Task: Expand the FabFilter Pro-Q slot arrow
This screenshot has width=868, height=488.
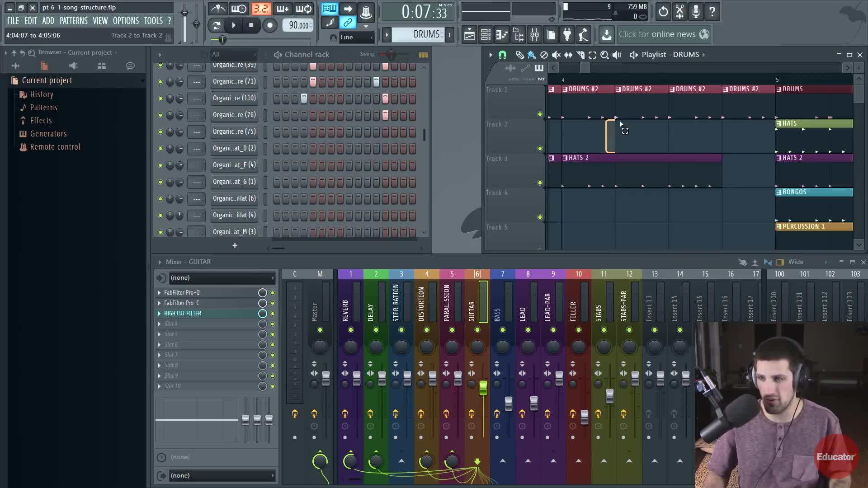Action: pyautogui.click(x=159, y=293)
